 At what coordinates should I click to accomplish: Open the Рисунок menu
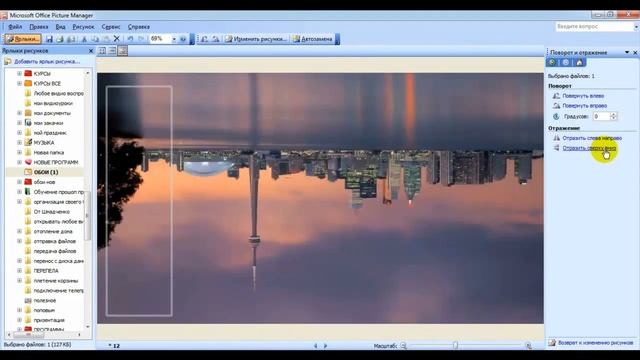83,27
